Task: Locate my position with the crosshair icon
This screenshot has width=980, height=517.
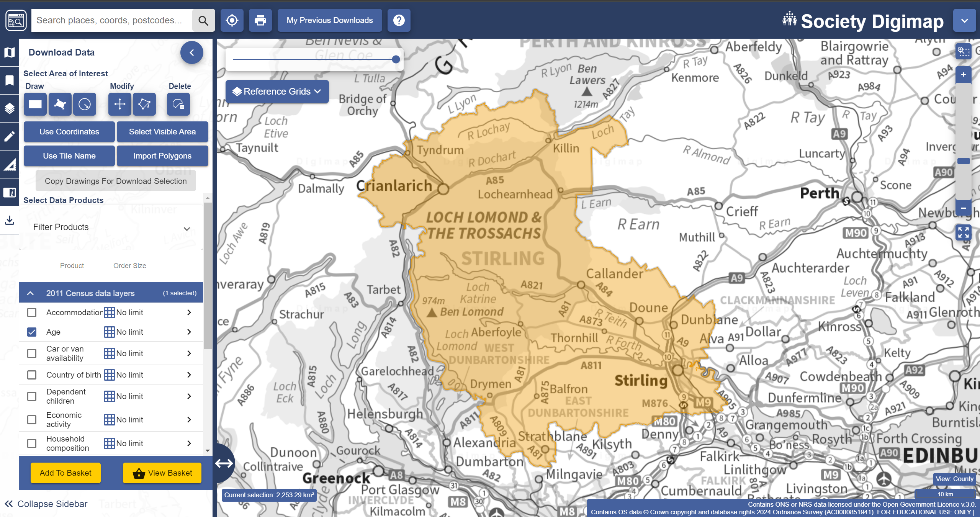Action: click(232, 20)
